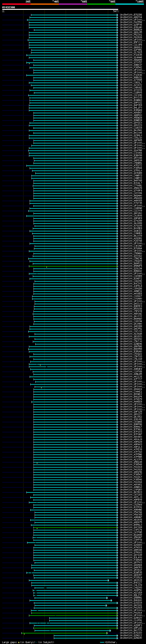Open hit UniRef100_B9EPE3

[x=131, y=306]
